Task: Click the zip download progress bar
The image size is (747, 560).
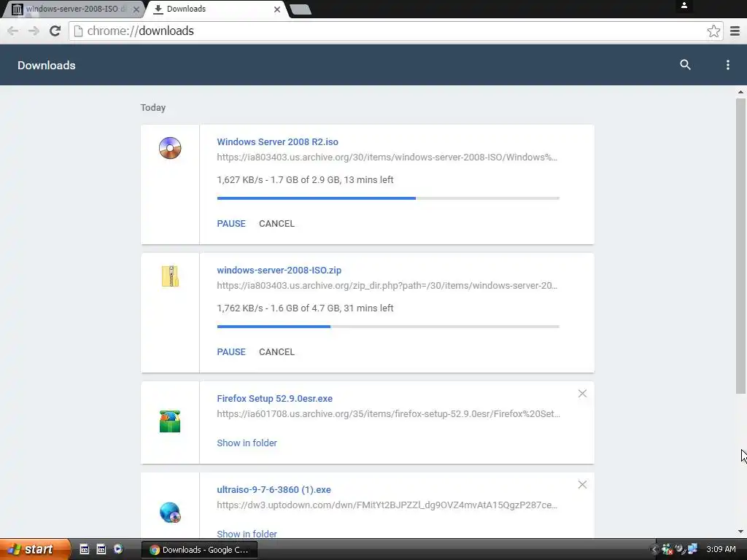Action: (x=388, y=327)
